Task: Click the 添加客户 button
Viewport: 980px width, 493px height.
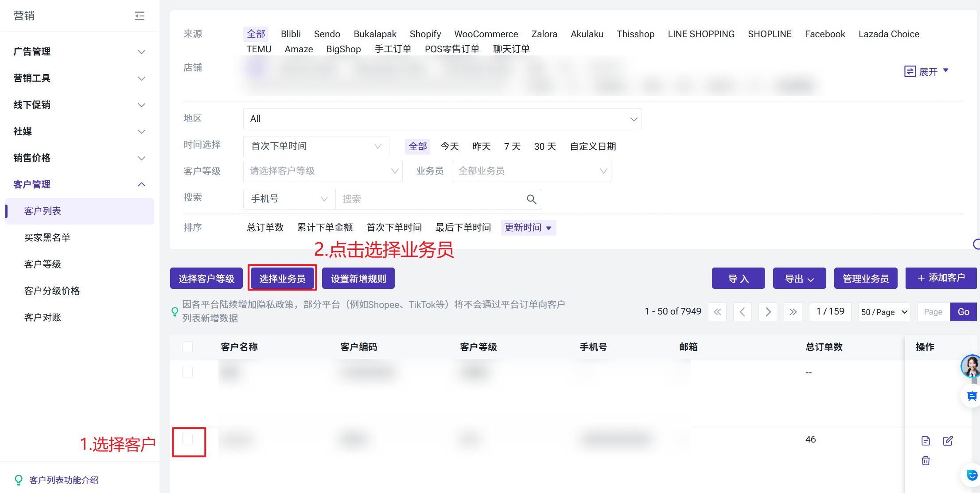Action: (x=941, y=278)
